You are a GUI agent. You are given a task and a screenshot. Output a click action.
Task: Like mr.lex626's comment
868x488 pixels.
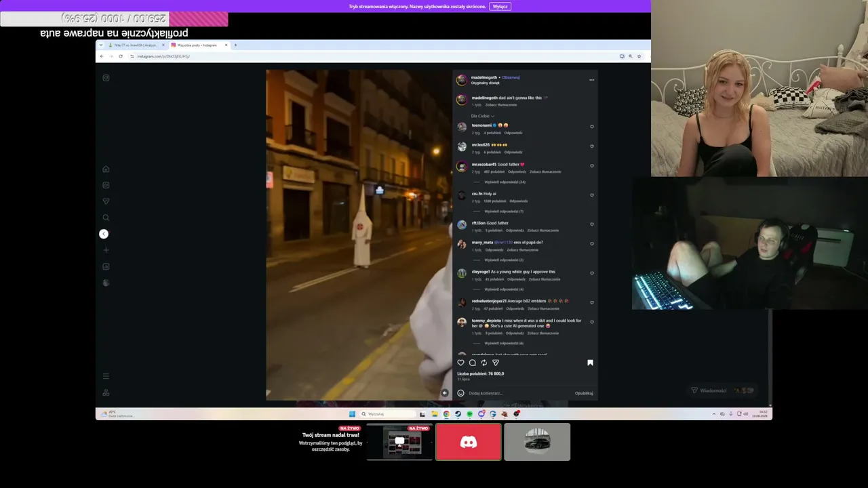[x=592, y=146]
